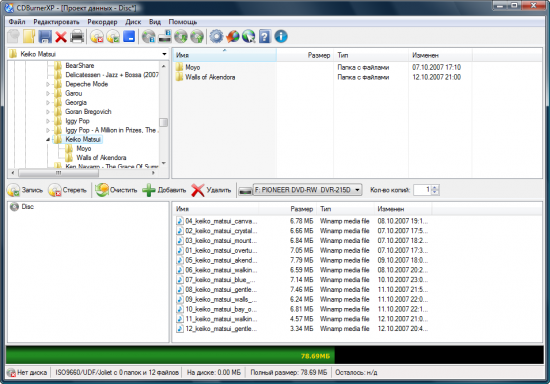550x384 pixels.
Task: Click the Стереть erase button
Action: (67, 190)
